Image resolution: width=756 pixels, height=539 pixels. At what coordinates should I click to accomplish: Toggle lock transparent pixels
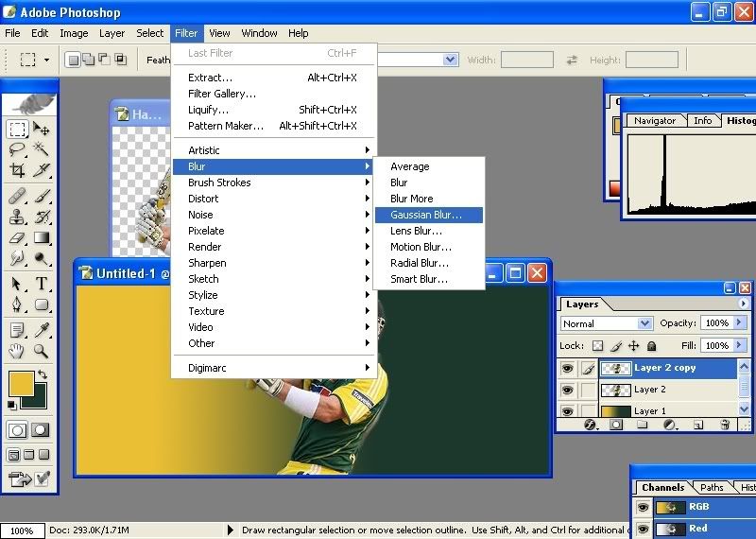597,345
